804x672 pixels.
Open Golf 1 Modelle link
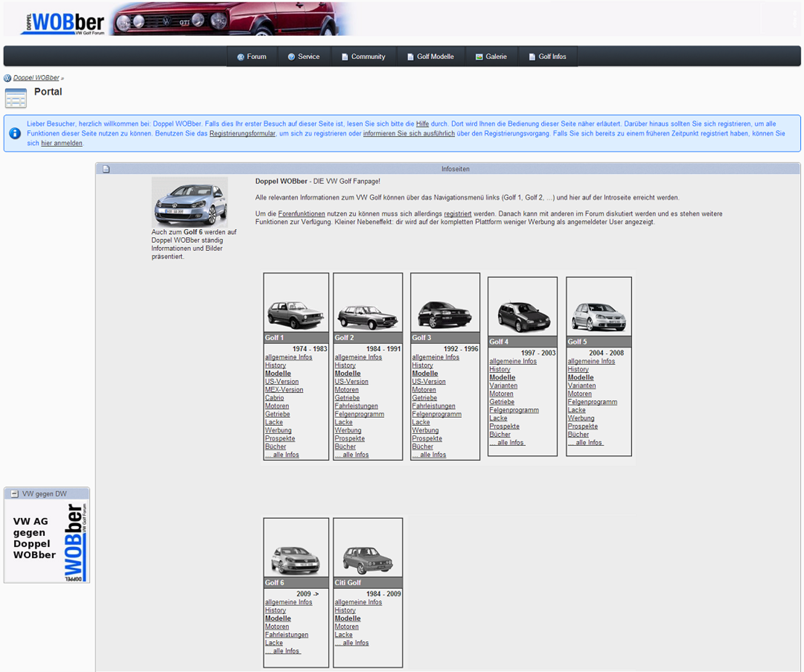278,373
